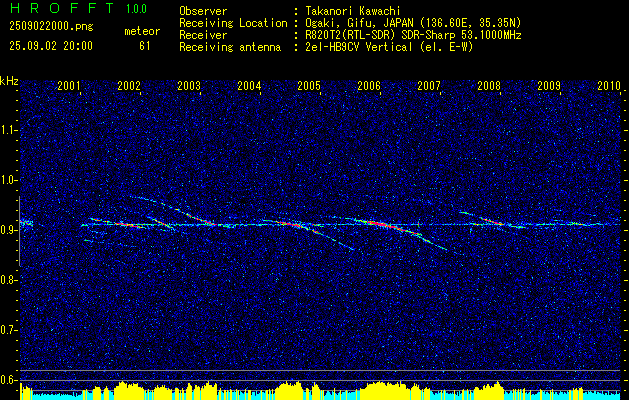This screenshot has width=629, height=400.
Task: Click the yellow signal-level peak below 2002
Action: 128,391
